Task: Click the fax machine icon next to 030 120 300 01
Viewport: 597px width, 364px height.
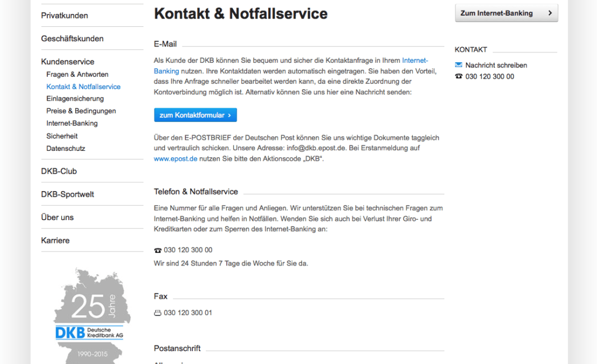Action: tap(157, 313)
